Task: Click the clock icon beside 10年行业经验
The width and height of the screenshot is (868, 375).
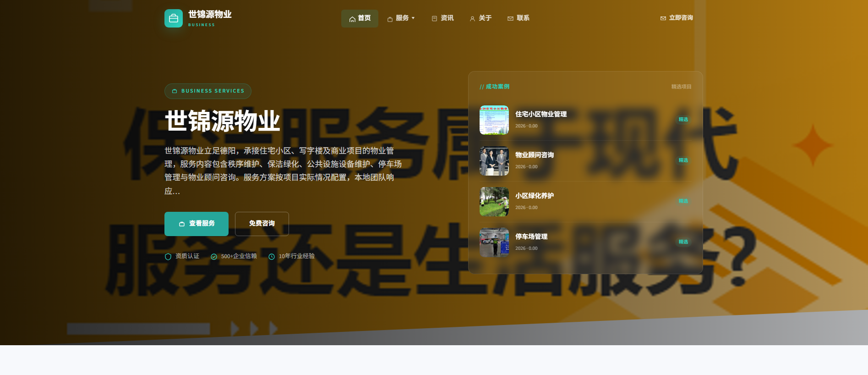Action: (x=272, y=257)
